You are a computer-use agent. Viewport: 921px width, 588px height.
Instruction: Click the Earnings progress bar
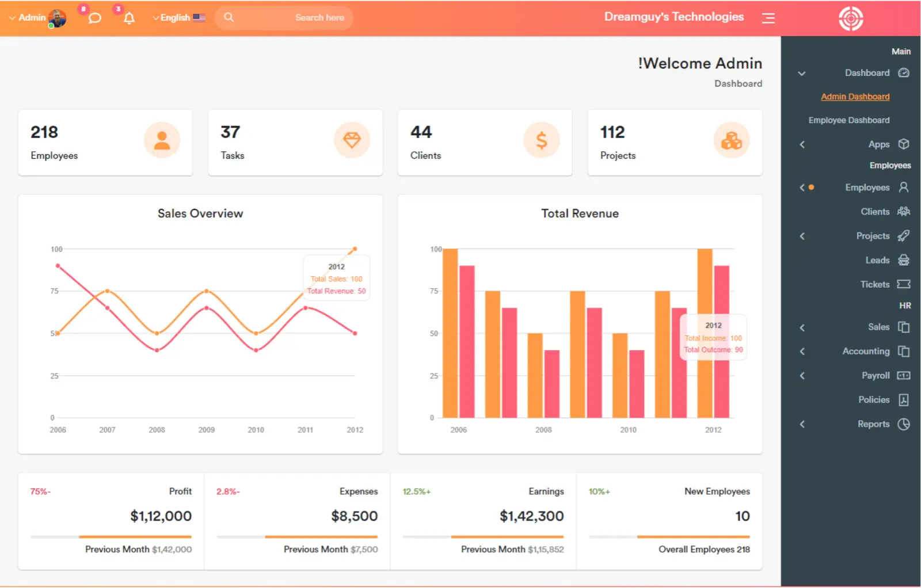click(x=484, y=537)
